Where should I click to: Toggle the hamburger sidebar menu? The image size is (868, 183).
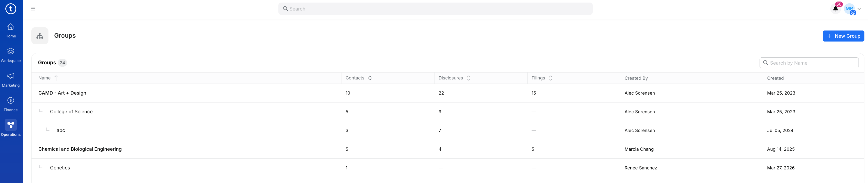tap(33, 9)
